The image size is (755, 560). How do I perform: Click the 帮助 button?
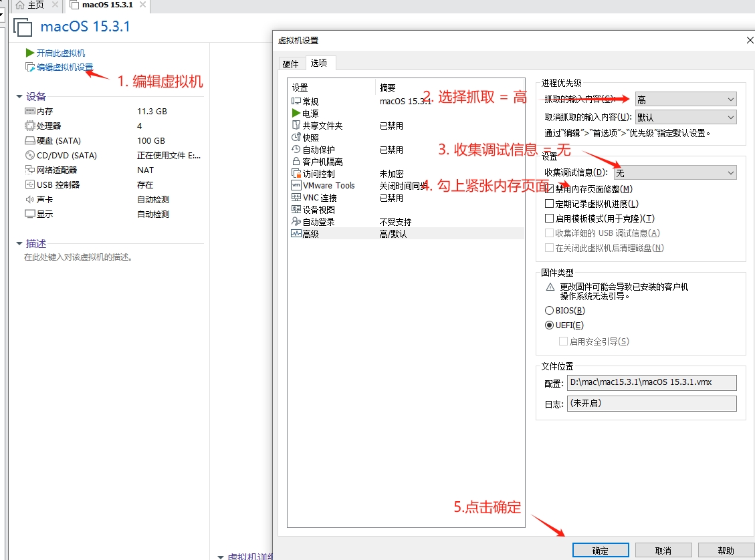pyautogui.click(x=726, y=551)
